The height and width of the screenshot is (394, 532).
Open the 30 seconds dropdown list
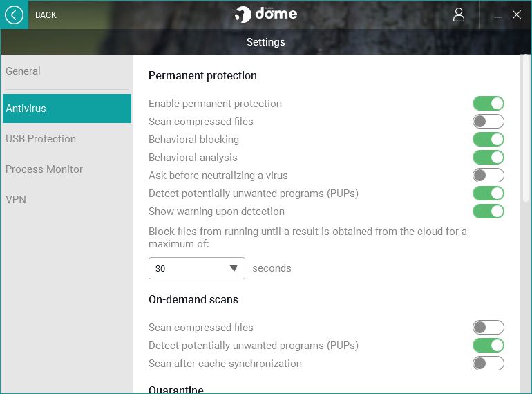(x=197, y=268)
